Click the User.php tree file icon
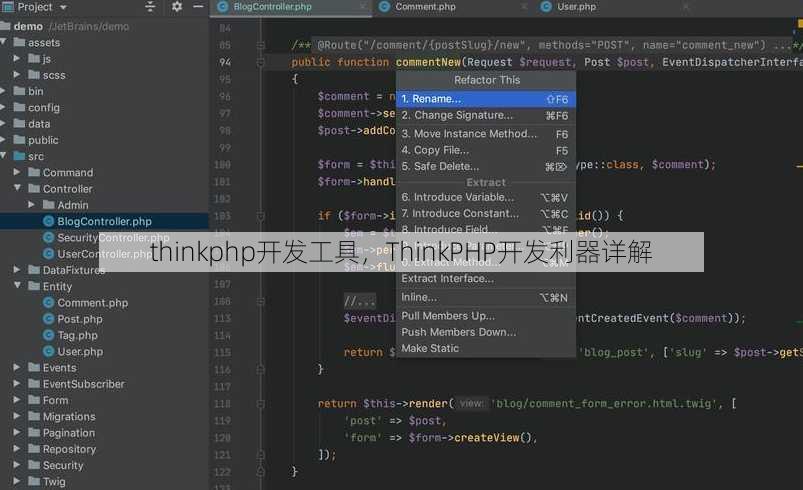 click(49, 351)
